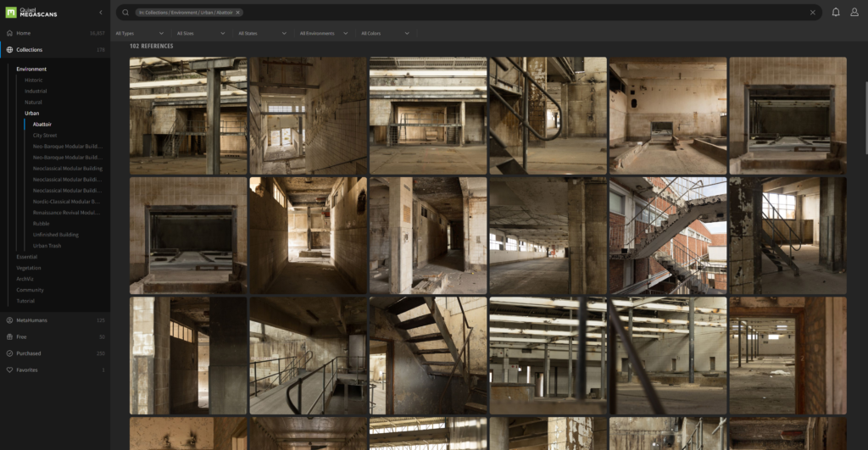Viewport: 868px width, 450px height.
Task: Select the Industrial environment category
Action: click(36, 91)
